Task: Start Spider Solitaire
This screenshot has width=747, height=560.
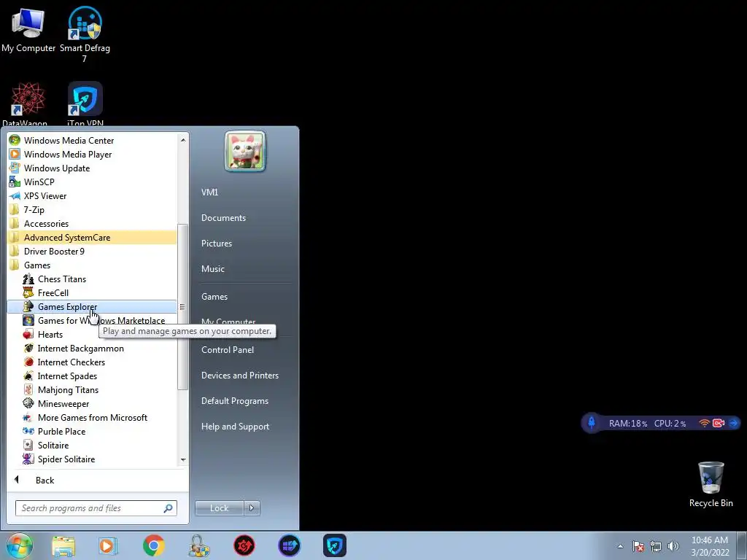Action: pyautogui.click(x=92, y=459)
